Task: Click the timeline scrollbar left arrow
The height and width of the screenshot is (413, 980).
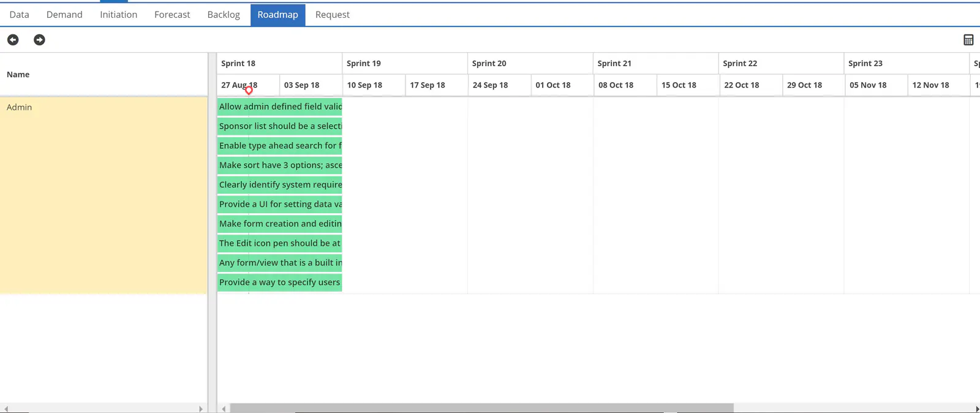Action: pos(224,409)
